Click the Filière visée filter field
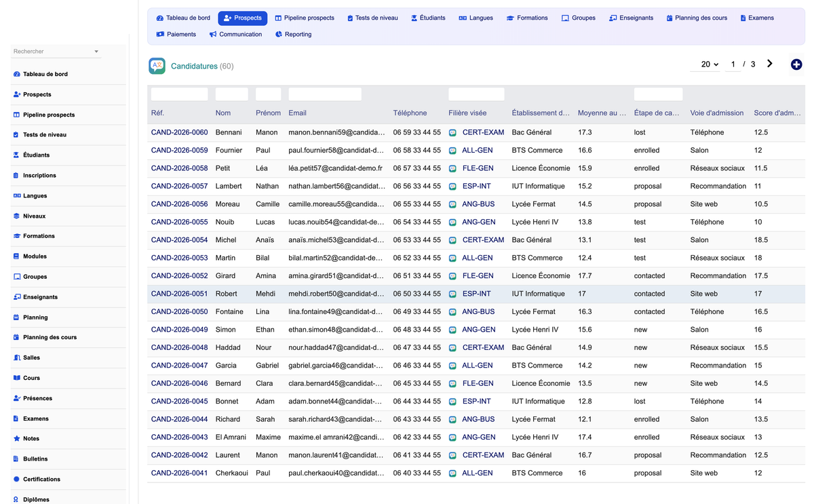814x504 pixels. (476, 94)
